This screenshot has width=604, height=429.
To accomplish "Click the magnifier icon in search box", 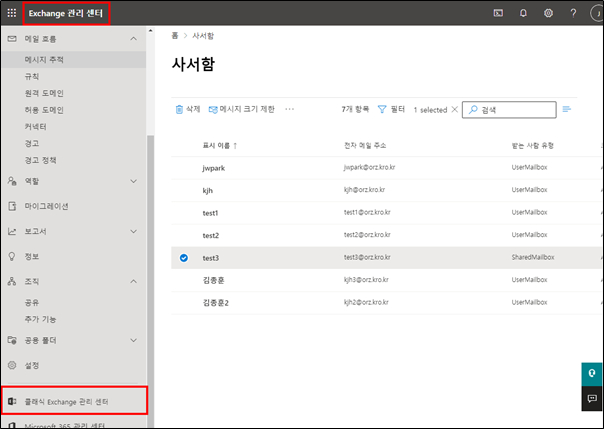I will 473,110.
